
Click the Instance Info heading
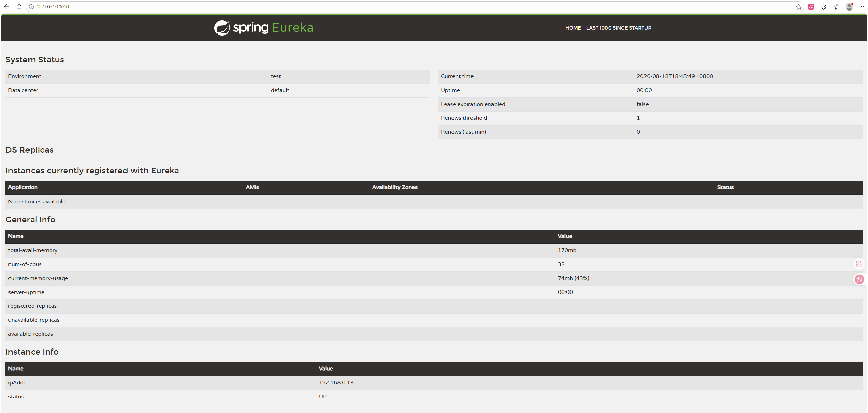tap(32, 352)
